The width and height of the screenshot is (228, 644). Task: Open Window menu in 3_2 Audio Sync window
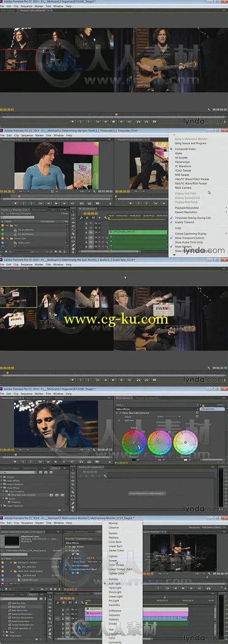pos(58,264)
